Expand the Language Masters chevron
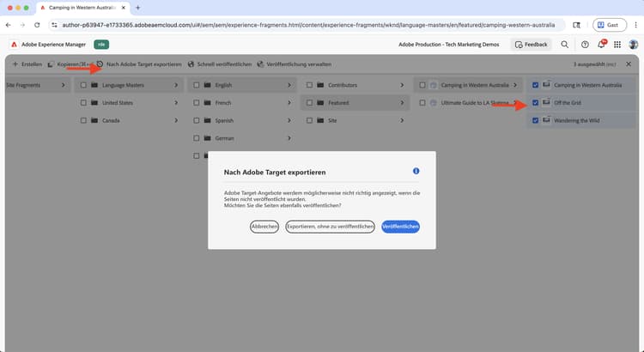 pos(176,85)
